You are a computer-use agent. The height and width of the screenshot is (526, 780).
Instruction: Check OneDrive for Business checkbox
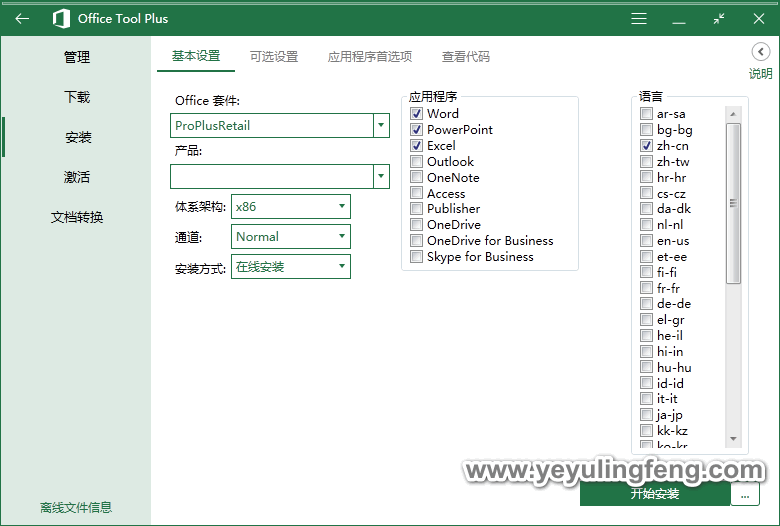click(416, 241)
